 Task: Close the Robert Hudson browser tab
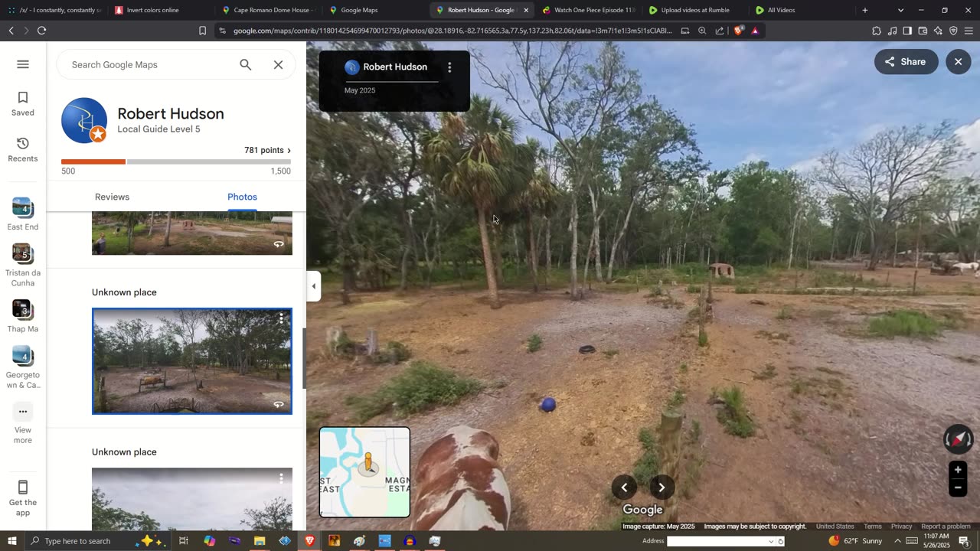[x=526, y=10]
